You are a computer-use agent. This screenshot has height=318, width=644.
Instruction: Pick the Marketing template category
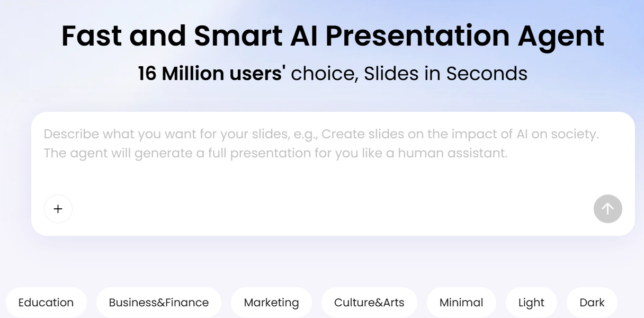coord(272,303)
